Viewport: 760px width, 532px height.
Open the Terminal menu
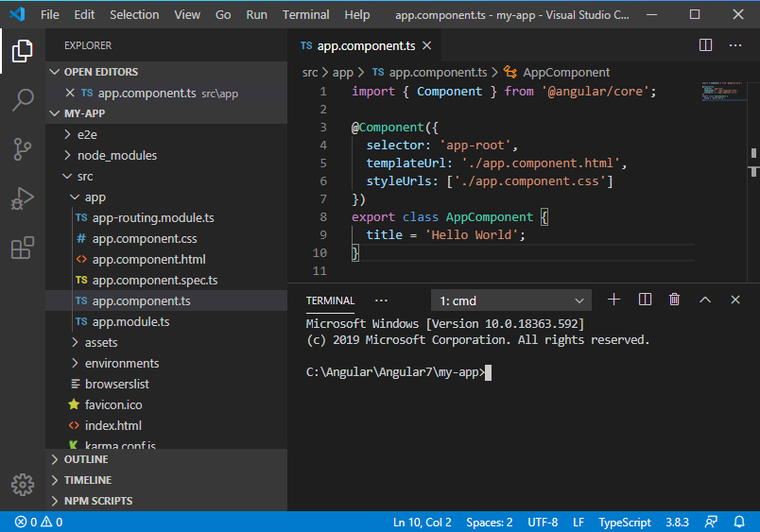[x=306, y=14]
